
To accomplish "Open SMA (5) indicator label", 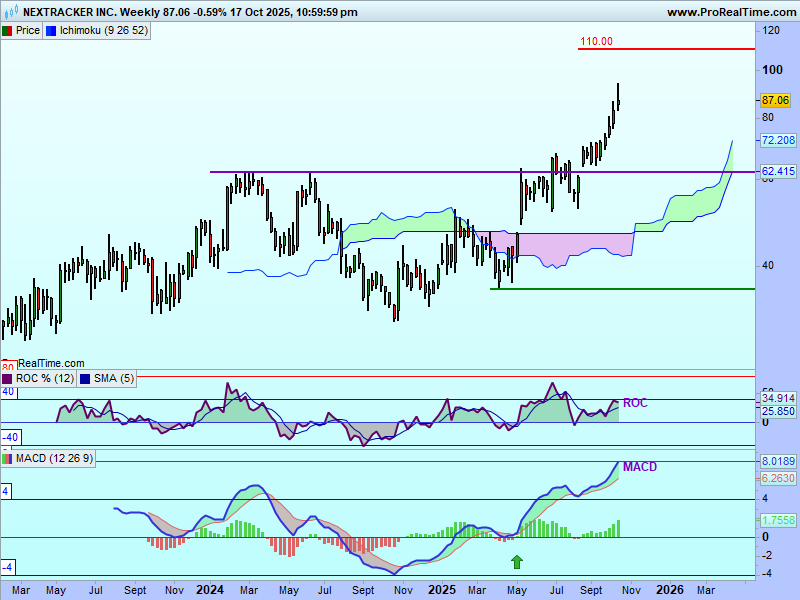I will point(113,378).
